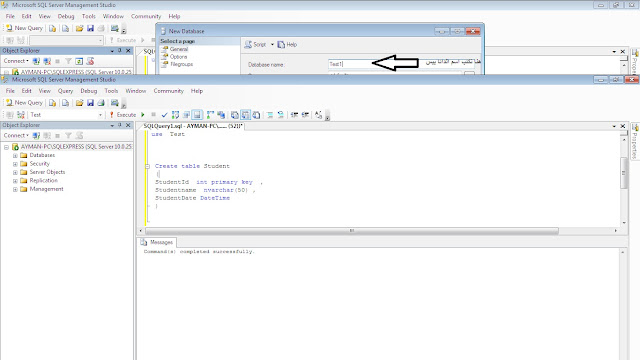This screenshot has width=640, height=360.
Task: Click Comment Out Selected Lines icon
Action: pos(270,115)
